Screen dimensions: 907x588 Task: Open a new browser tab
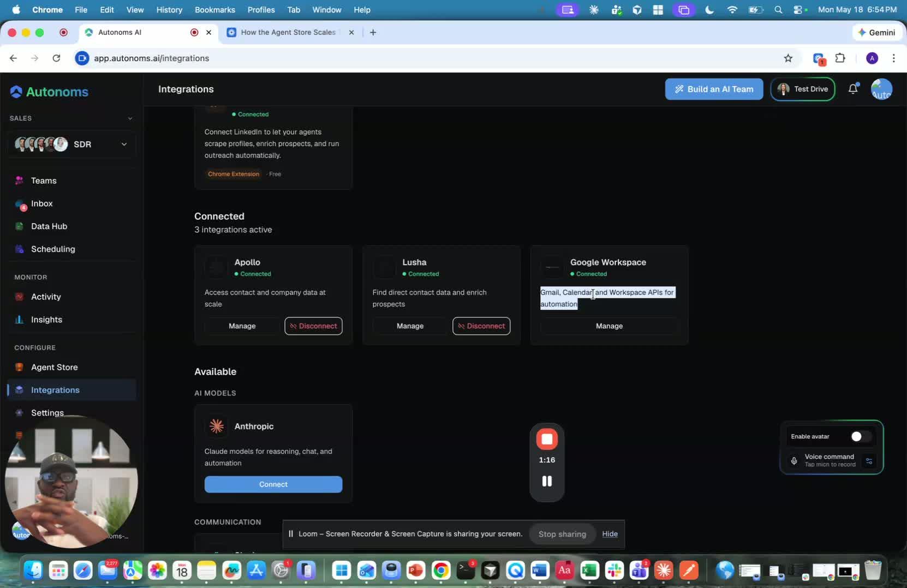tap(373, 33)
